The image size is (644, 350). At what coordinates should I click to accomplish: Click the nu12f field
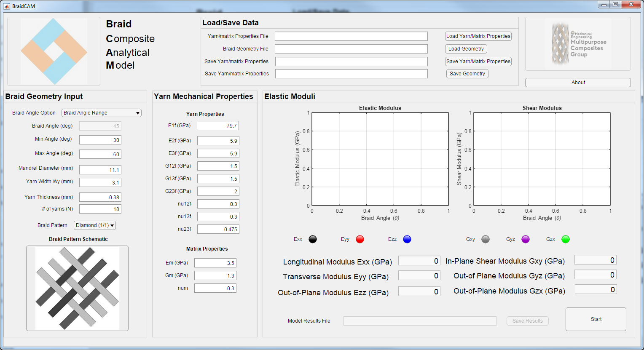218,204
